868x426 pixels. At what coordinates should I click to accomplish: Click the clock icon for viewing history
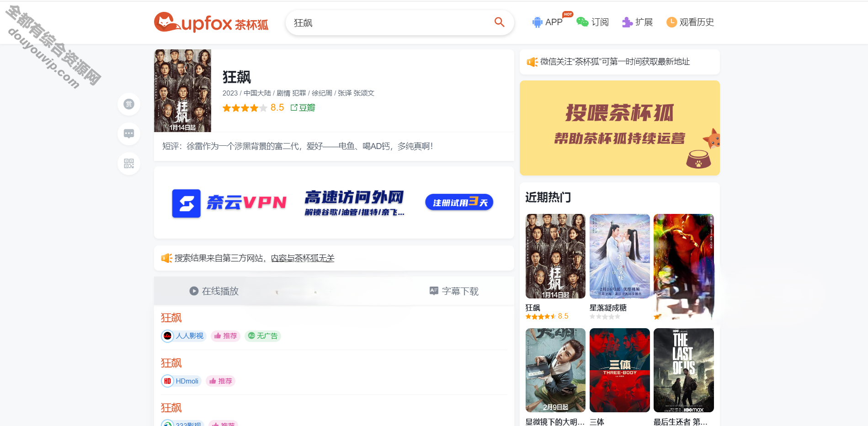671,22
